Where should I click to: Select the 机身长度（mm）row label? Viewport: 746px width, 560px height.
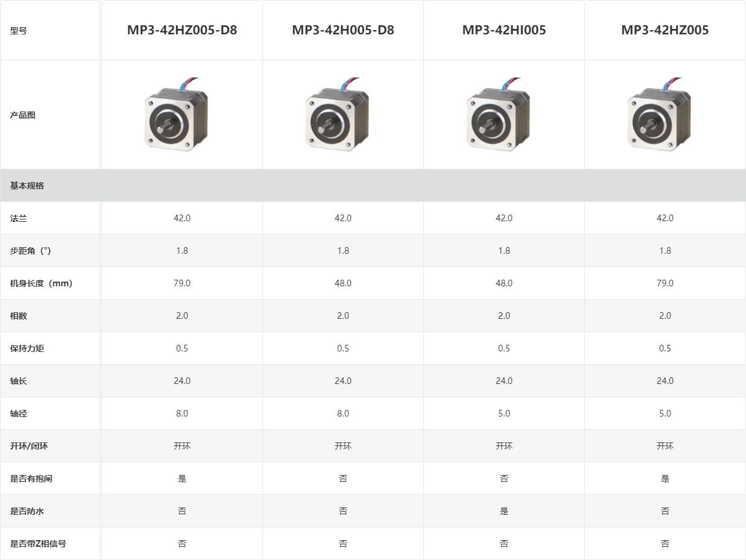(41, 283)
